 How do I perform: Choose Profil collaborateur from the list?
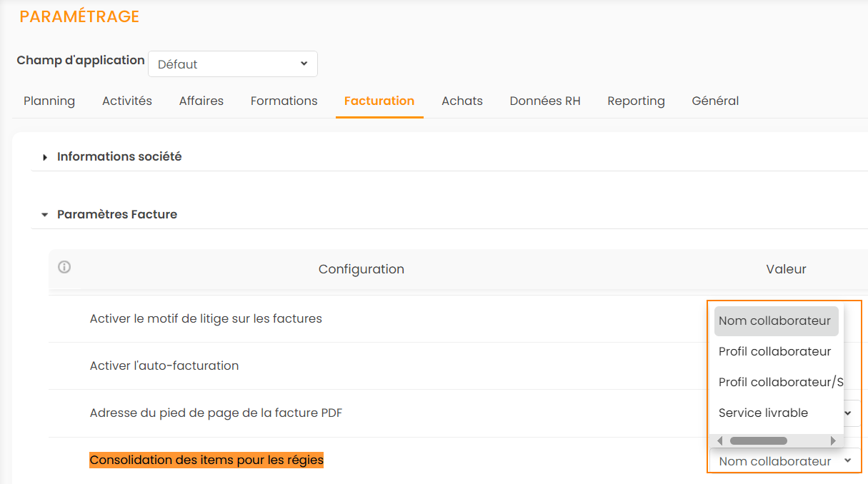(x=775, y=351)
